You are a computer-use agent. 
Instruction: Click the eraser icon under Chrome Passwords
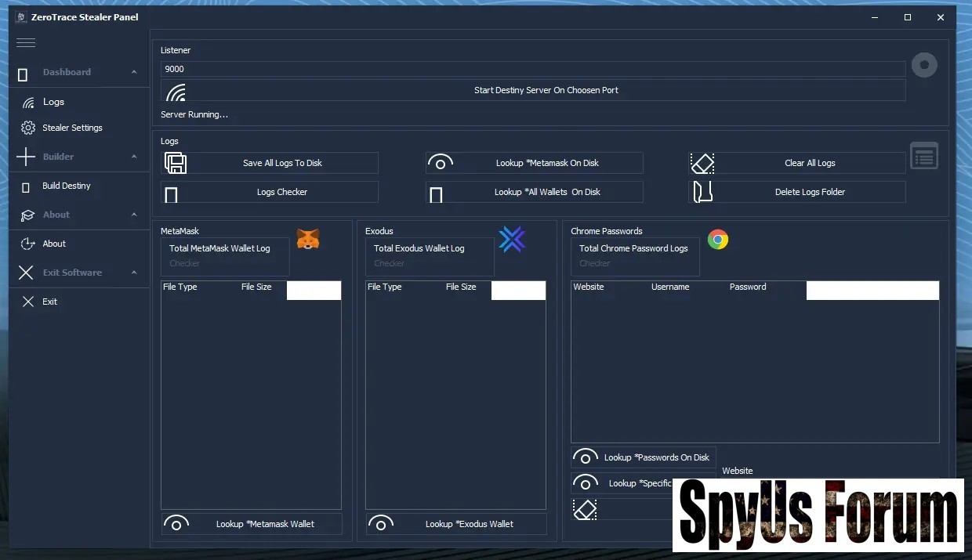[585, 510]
